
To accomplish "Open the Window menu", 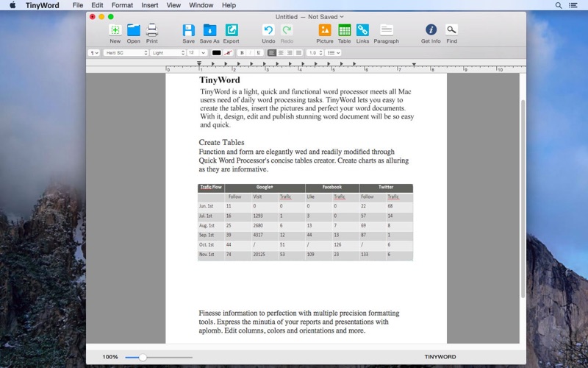I will [201, 5].
